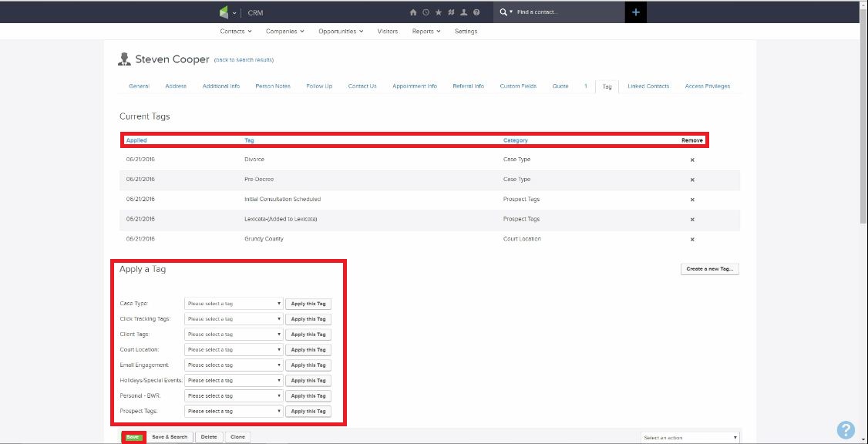Image resolution: width=868 pixels, height=444 pixels.
Task: Switch to the Person Notes tab
Action: (x=273, y=86)
